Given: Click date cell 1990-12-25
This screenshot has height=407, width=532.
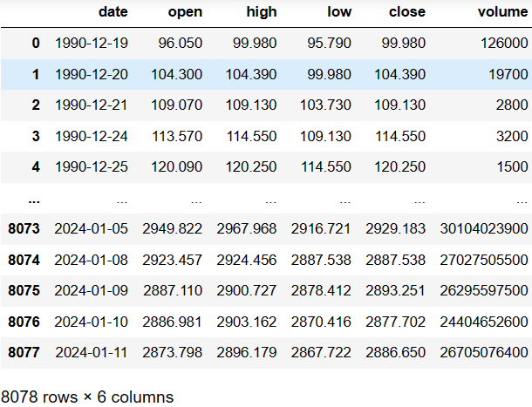Looking at the screenshot, I should (x=92, y=166).
